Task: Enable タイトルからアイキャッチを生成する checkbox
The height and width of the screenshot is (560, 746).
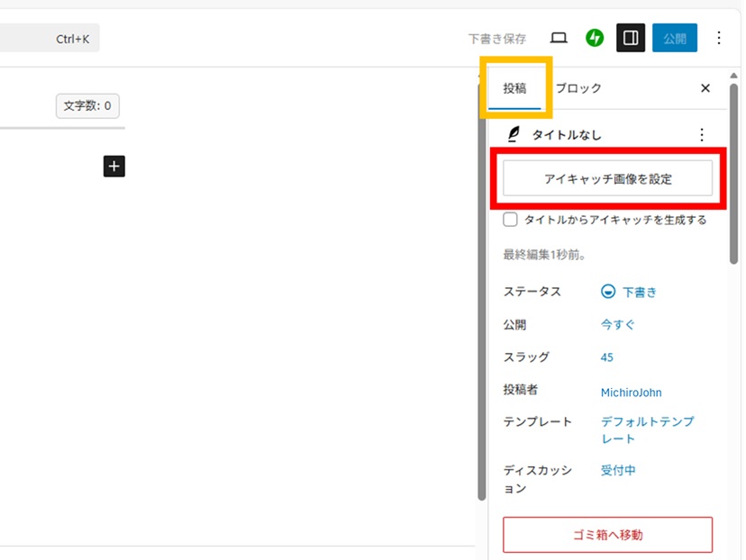Action: click(511, 220)
